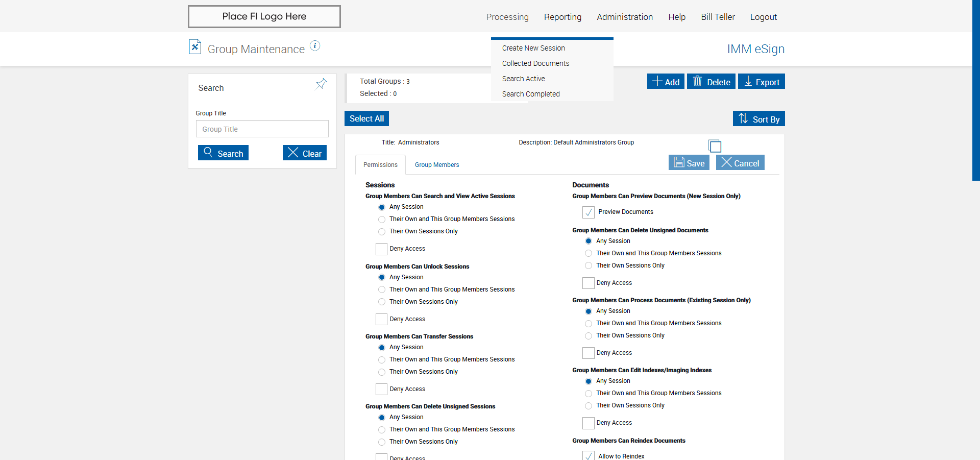Click the Add group plus button
This screenshot has height=460, width=980.
(x=666, y=82)
